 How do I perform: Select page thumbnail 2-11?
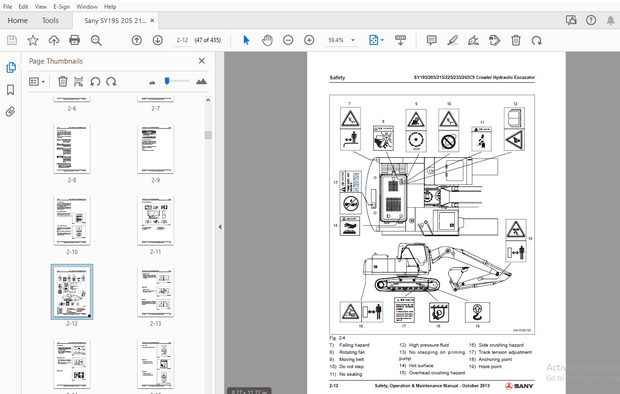[155, 220]
